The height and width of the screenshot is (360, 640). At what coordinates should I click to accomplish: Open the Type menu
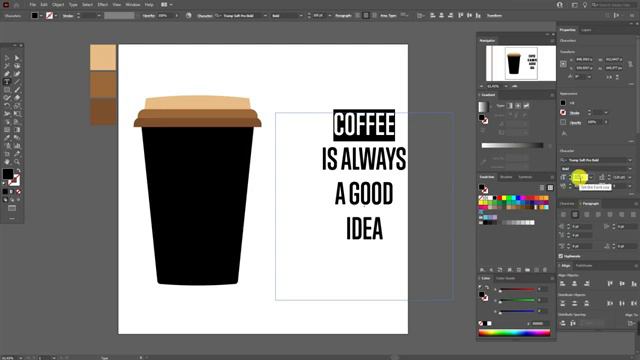[x=73, y=5]
